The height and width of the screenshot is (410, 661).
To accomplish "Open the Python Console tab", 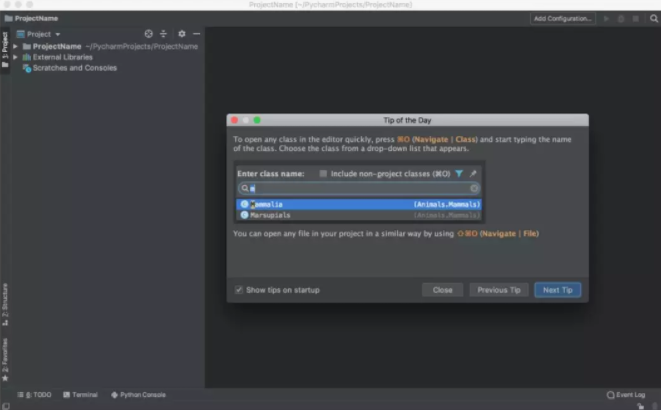I will (138, 395).
